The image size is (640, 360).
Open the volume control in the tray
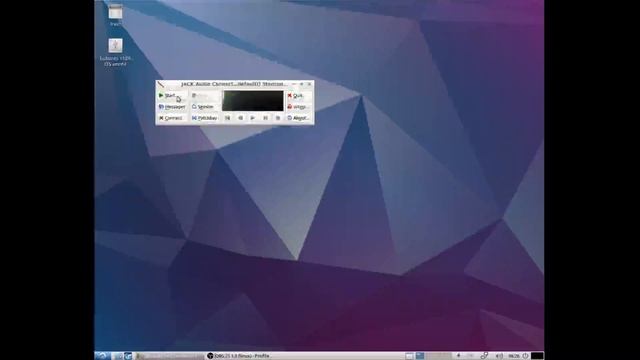tap(499, 356)
